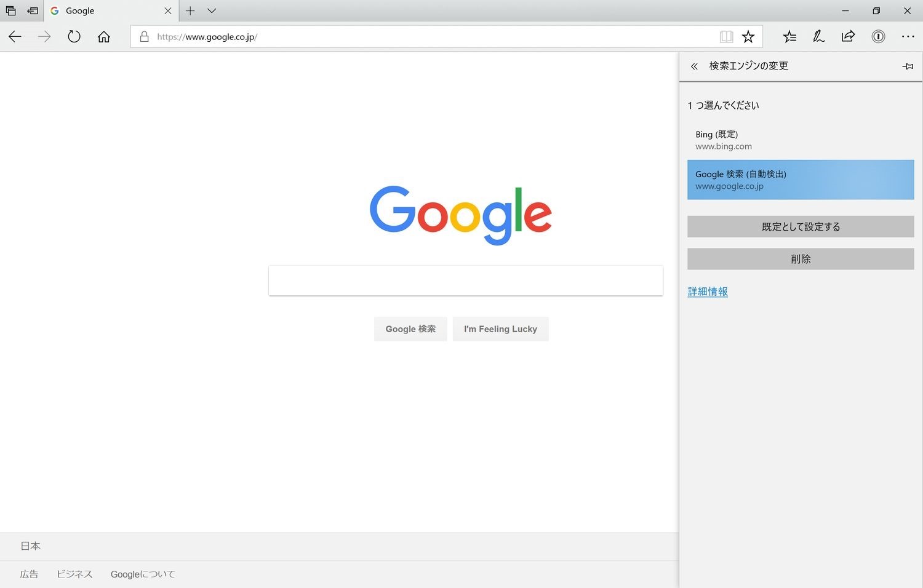This screenshot has height=588, width=923.
Task: Open the favorites hub
Action: [789, 37]
